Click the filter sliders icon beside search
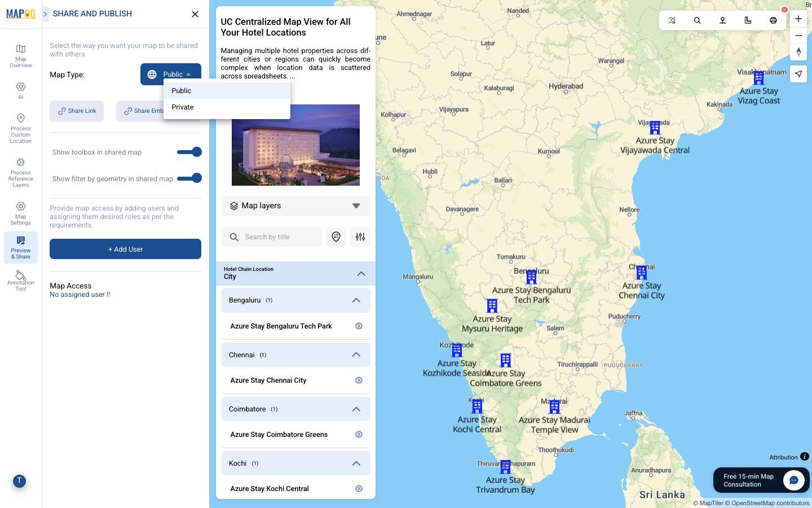 coord(360,237)
